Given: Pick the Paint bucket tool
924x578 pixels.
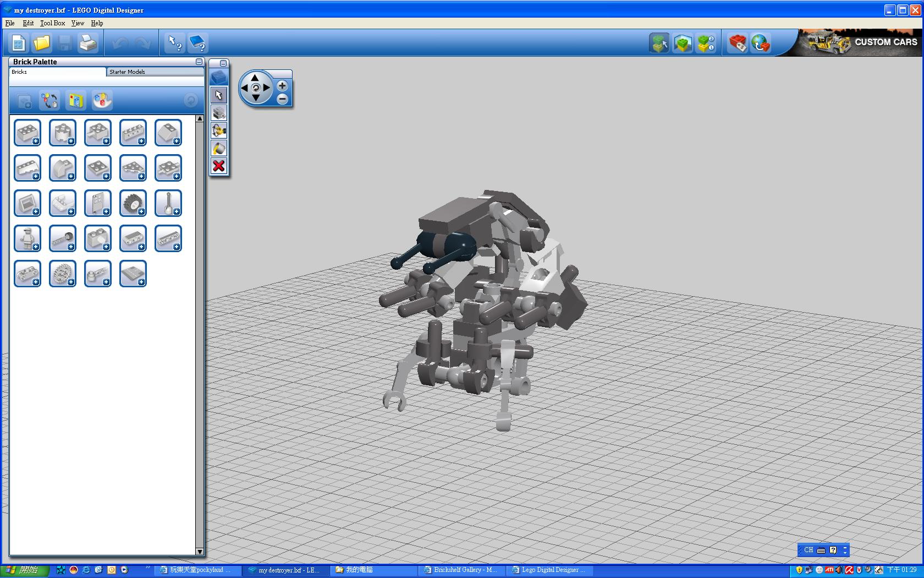Looking at the screenshot, I should click(x=219, y=149).
